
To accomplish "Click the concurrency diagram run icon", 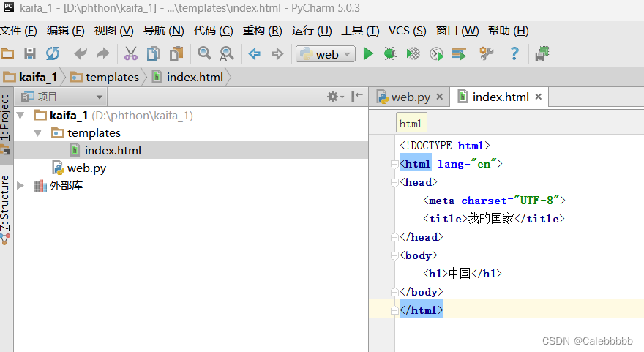I will (x=459, y=54).
